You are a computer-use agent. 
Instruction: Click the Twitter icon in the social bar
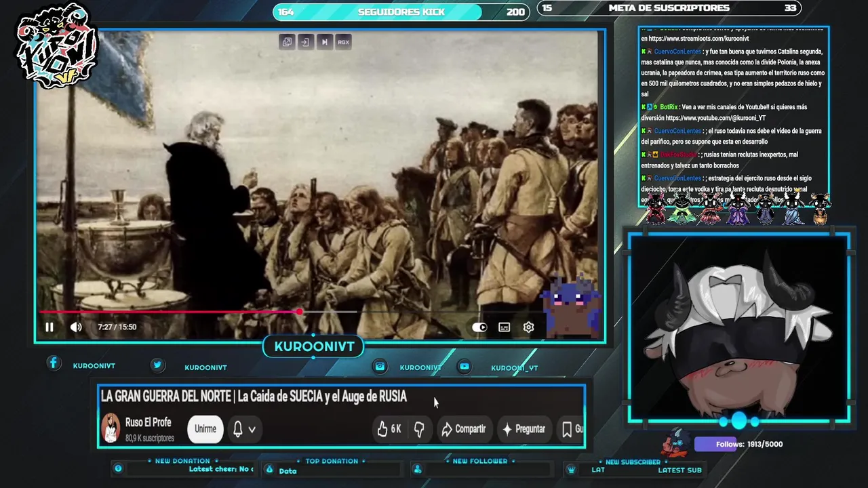[x=157, y=365]
